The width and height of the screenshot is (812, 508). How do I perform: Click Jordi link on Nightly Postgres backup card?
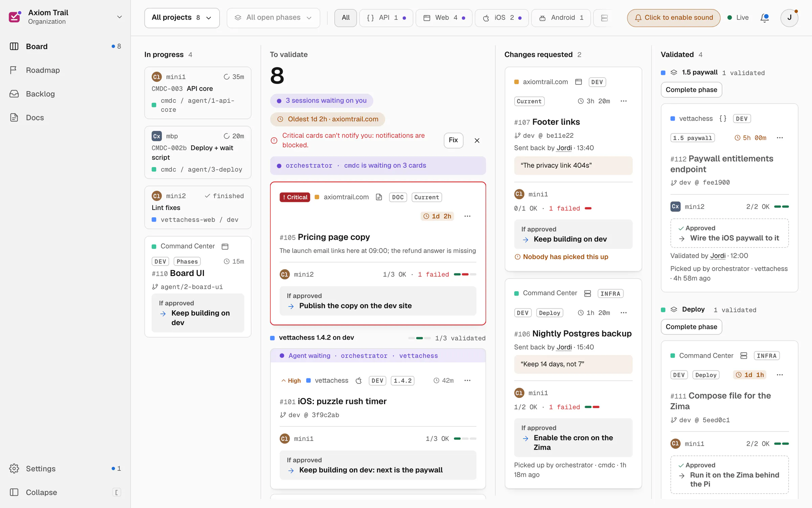(564, 347)
